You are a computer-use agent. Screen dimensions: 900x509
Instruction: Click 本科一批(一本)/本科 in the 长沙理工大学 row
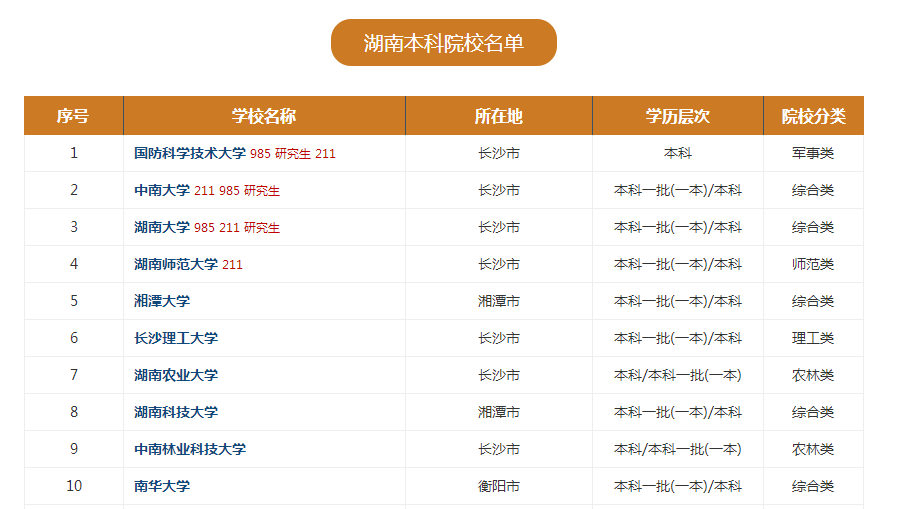pos(678,338)
